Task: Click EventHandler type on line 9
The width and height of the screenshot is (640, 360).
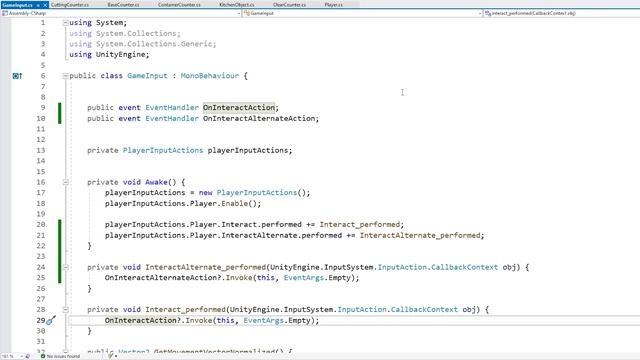Action: point(172,108)
